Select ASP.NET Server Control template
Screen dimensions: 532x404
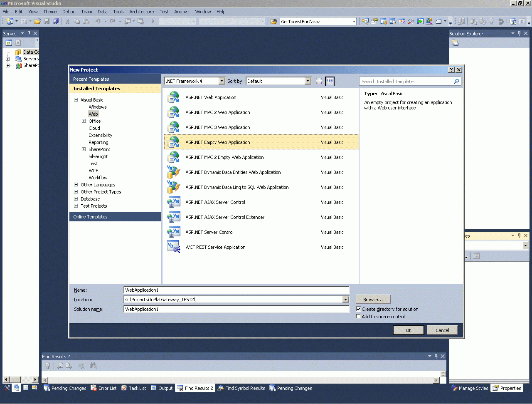[262, 232]
